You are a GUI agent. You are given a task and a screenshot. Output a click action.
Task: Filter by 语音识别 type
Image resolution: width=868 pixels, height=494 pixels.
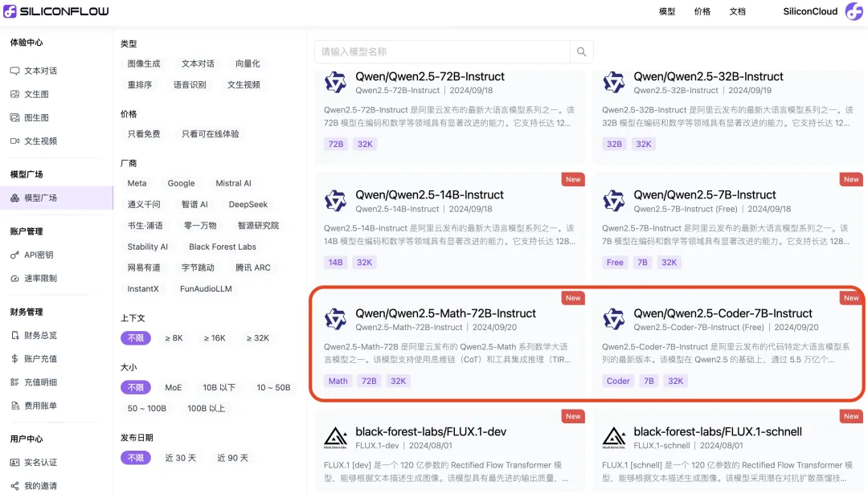(190, 84)
